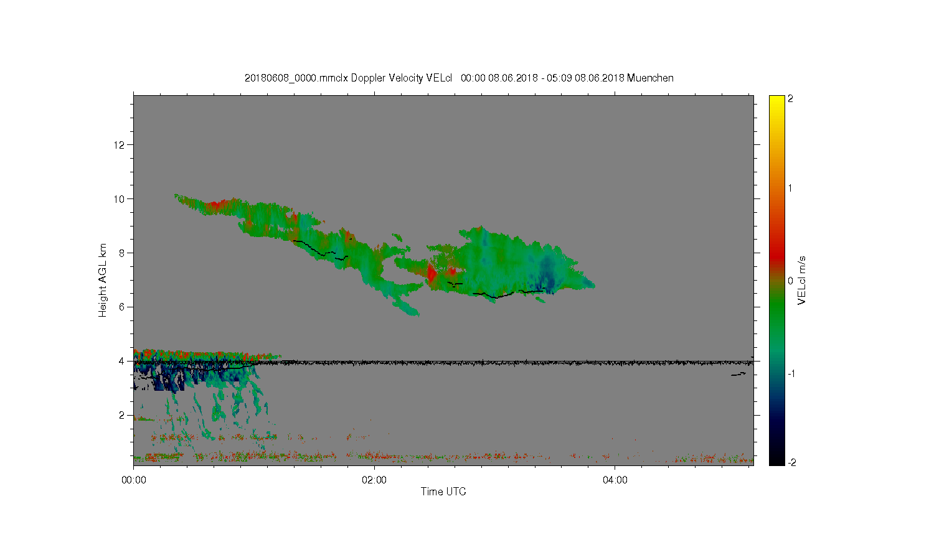Image resolution: width=934 pixels, height=560 pixels.
Task: Click the red updraft patch in the cloud
Action: point(432,274)
